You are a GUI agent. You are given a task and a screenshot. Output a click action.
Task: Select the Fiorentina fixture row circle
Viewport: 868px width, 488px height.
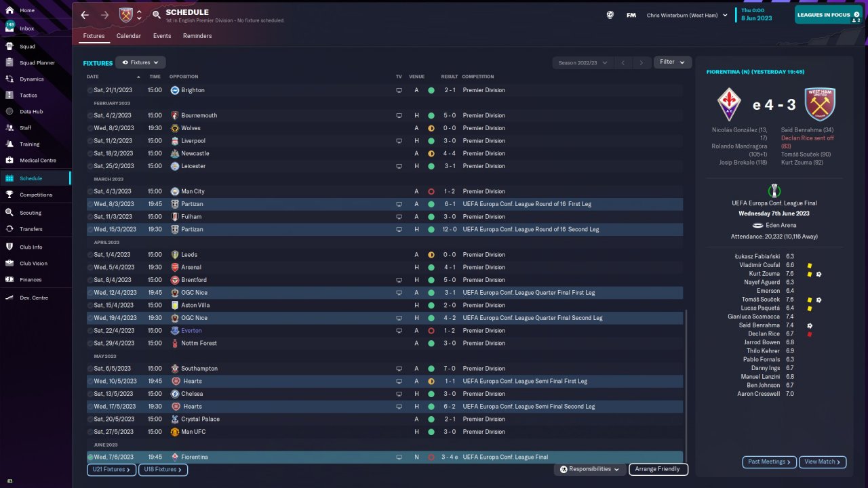pyautogui.click(x=90, y=457)
